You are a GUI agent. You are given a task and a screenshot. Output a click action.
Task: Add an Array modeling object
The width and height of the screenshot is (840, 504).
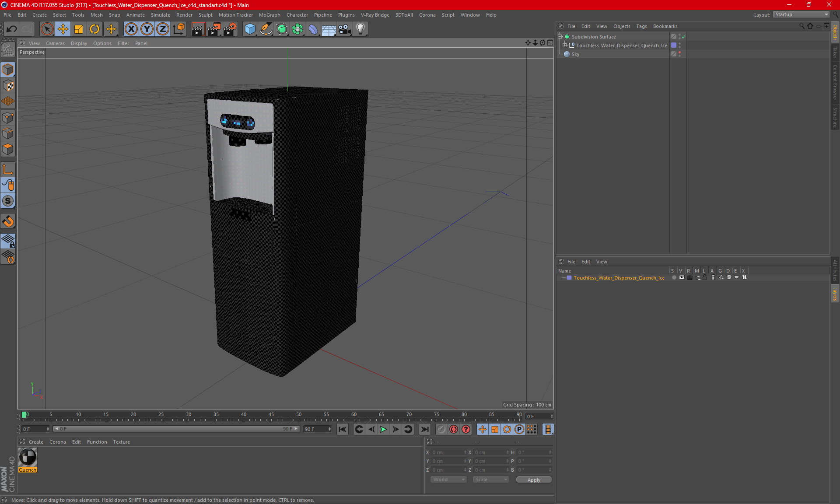click(x=297, y=29)
